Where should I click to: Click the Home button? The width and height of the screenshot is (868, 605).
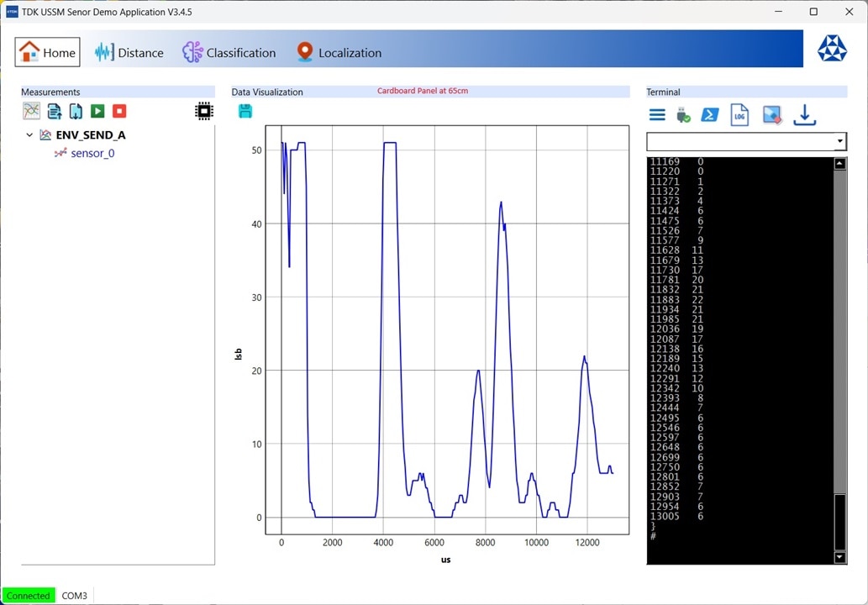click(x=48, y=52)
